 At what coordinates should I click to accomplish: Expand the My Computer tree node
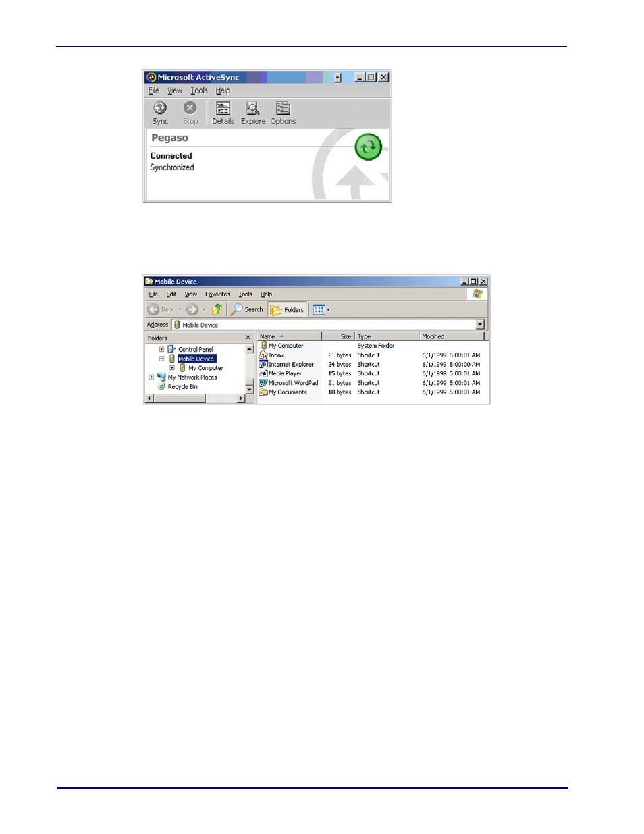[171, 368]
